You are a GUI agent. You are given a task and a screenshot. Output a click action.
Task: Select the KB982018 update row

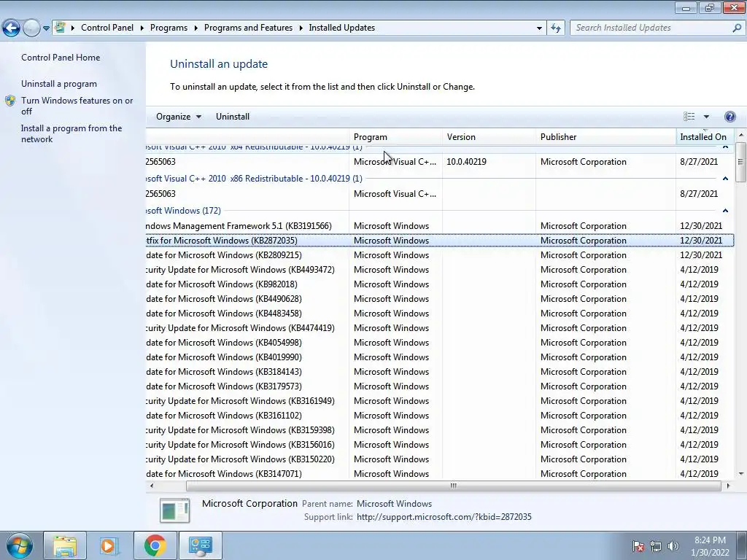[x=440, y=284]
